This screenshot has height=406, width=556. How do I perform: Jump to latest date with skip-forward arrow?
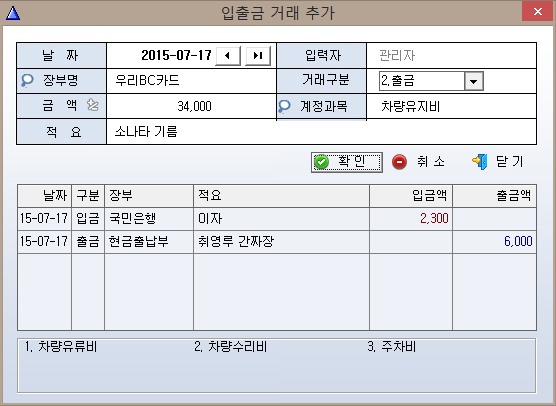click(x=258, y=56)
